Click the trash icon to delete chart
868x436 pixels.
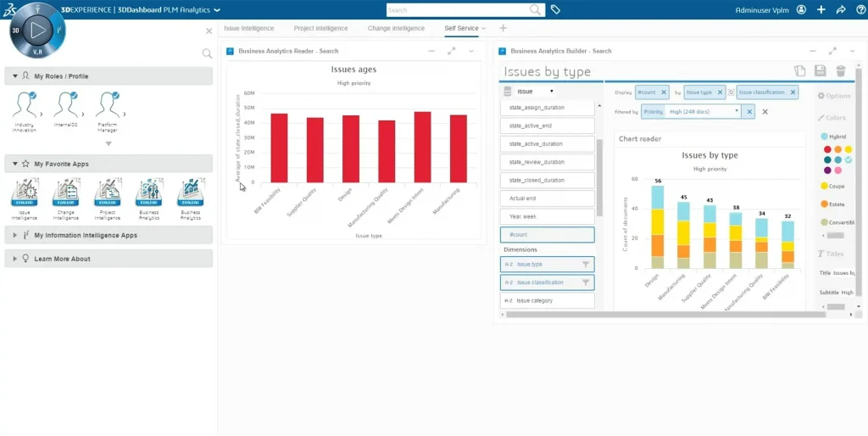pos(841,71)
